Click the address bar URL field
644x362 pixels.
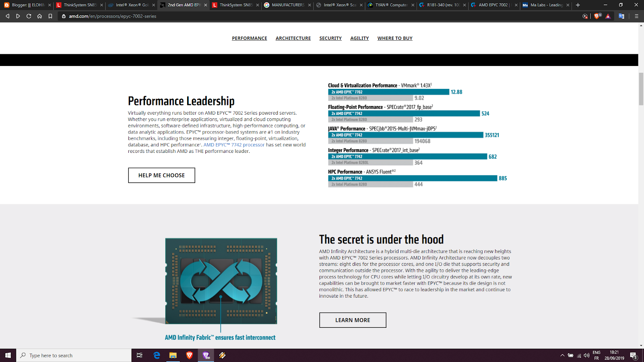(318, 16)
